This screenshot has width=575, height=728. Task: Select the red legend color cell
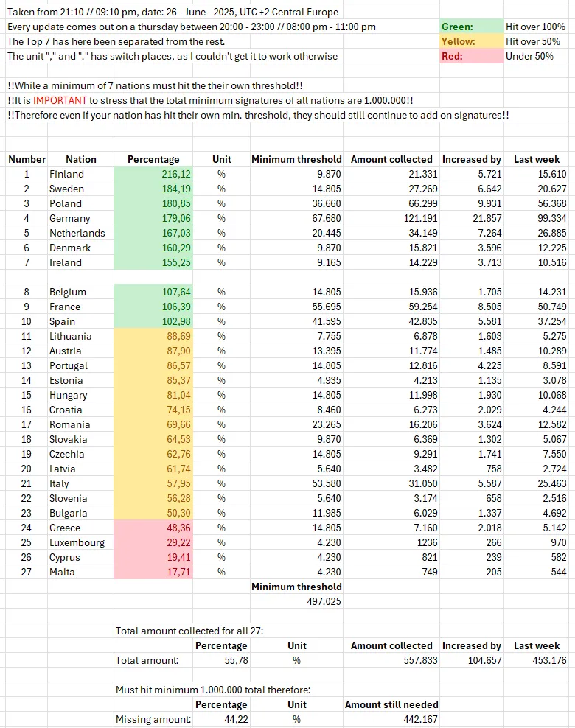tap(471, 56)
